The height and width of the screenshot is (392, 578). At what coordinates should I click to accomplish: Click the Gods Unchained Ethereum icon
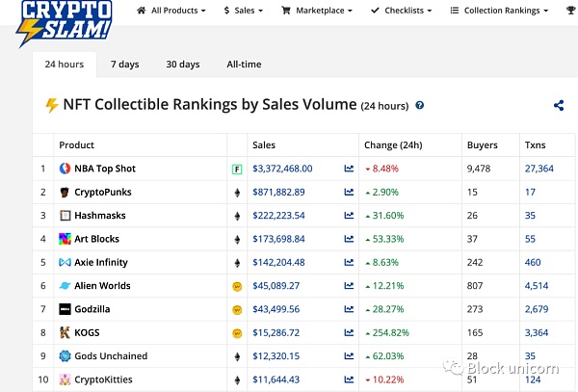(236, 356)
